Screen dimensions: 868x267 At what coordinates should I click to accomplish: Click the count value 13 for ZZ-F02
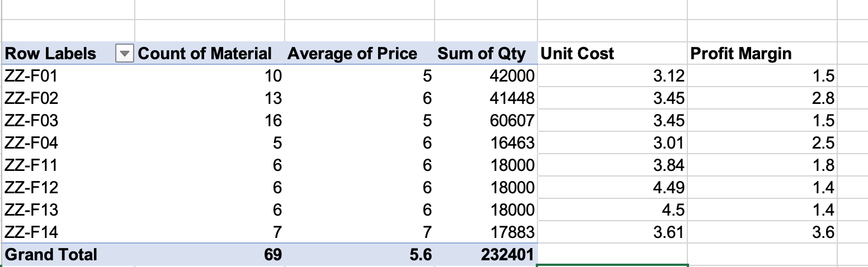pyautogui.click(x=273, y=98)
